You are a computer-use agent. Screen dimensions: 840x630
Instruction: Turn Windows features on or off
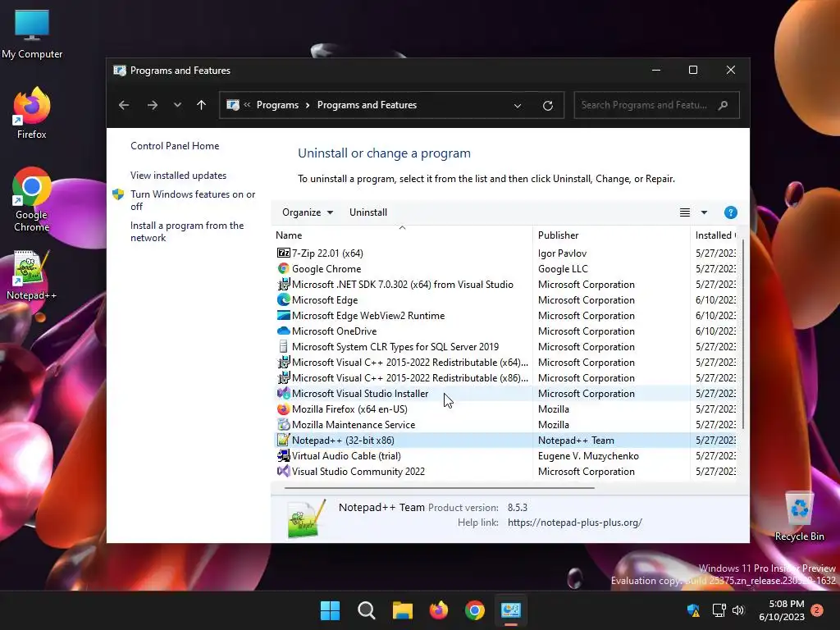(193, 200)
